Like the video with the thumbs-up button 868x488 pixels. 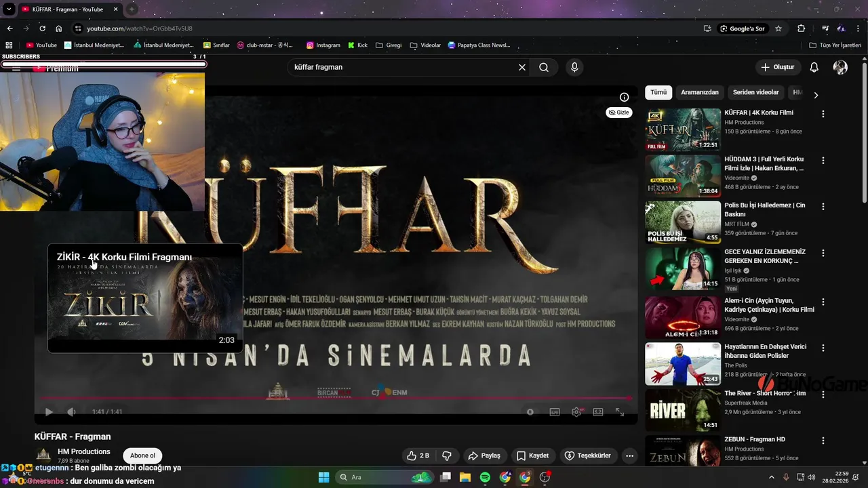coord(418,455)
